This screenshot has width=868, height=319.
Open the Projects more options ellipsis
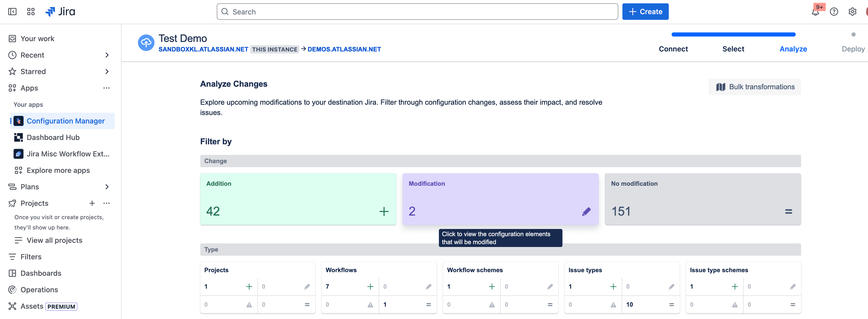(x=107, y=203)
